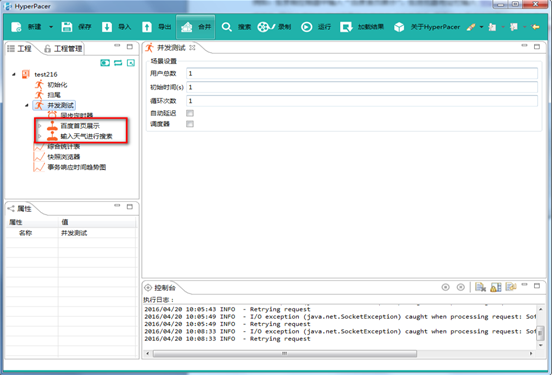Minimize the 属性 properties panel
This screenshot has height=375, width=552.
coord(117,206)
